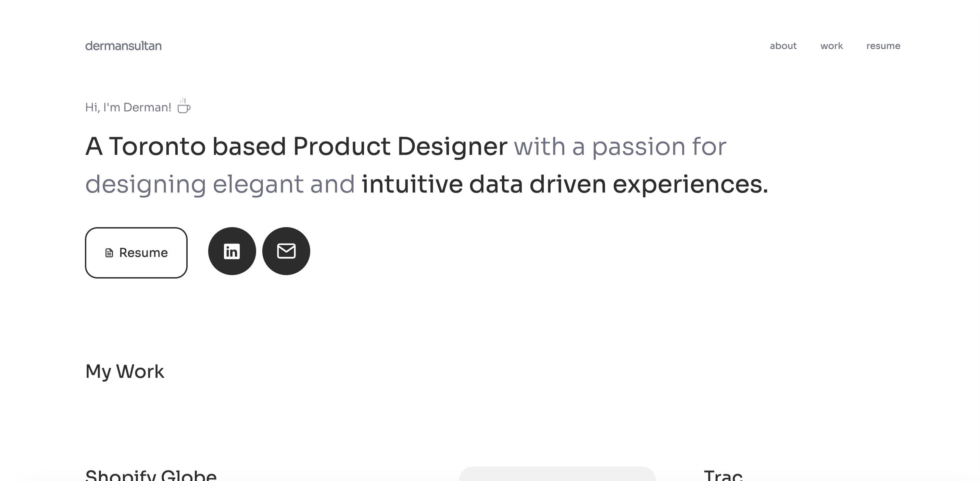Click the gray "designing elegant and" text
This screenshot has width=980, height=481.
pos(220,185)
